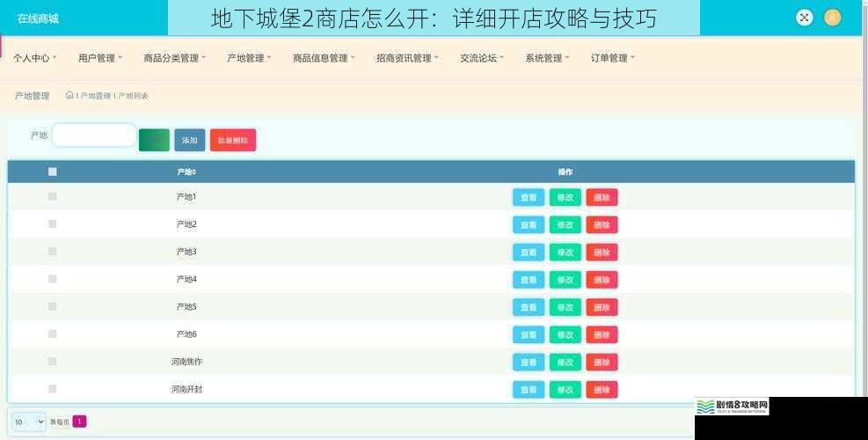The image size is (868, 440).
Task: Sort by the 产地 column header
Action: tap(186, 172)
